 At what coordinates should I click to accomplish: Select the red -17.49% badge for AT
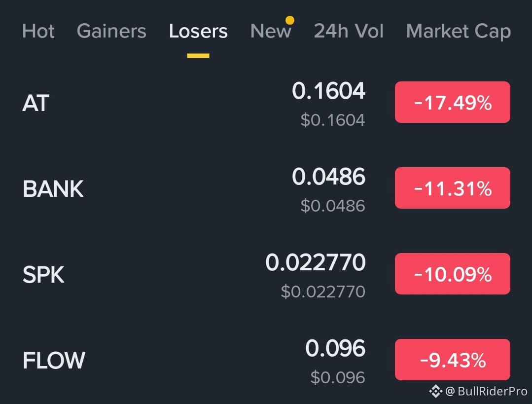(x=452, y=103)
